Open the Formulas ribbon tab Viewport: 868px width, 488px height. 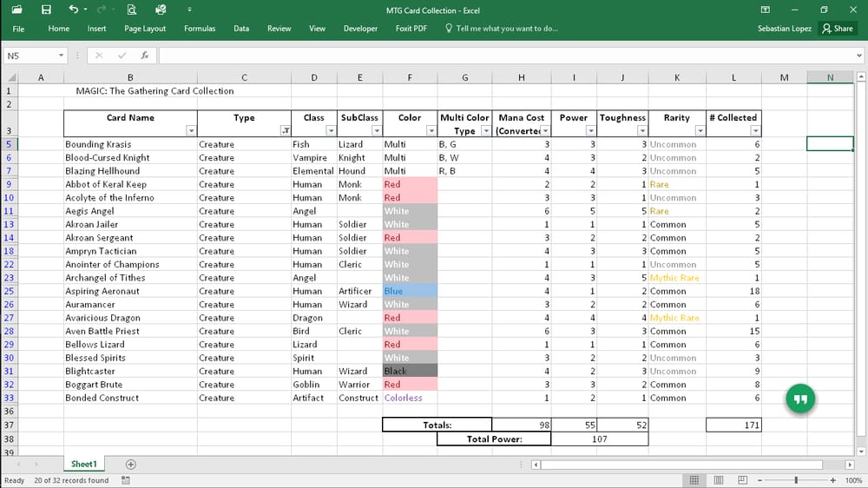200,29
